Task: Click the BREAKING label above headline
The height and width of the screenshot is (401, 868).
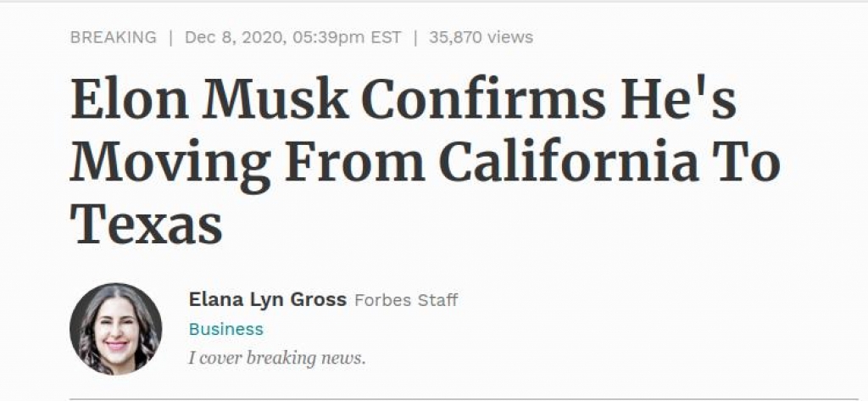Action: pos(114,37)
